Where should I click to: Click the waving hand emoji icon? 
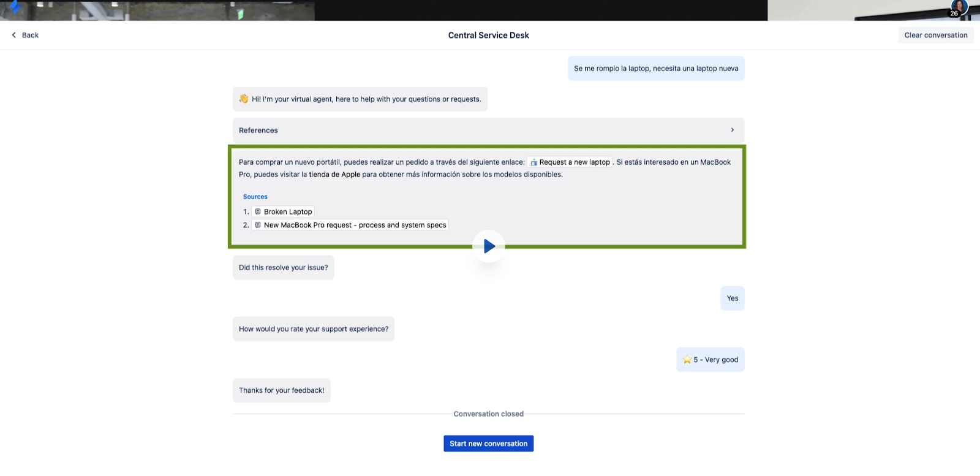[x=244, y=99]
